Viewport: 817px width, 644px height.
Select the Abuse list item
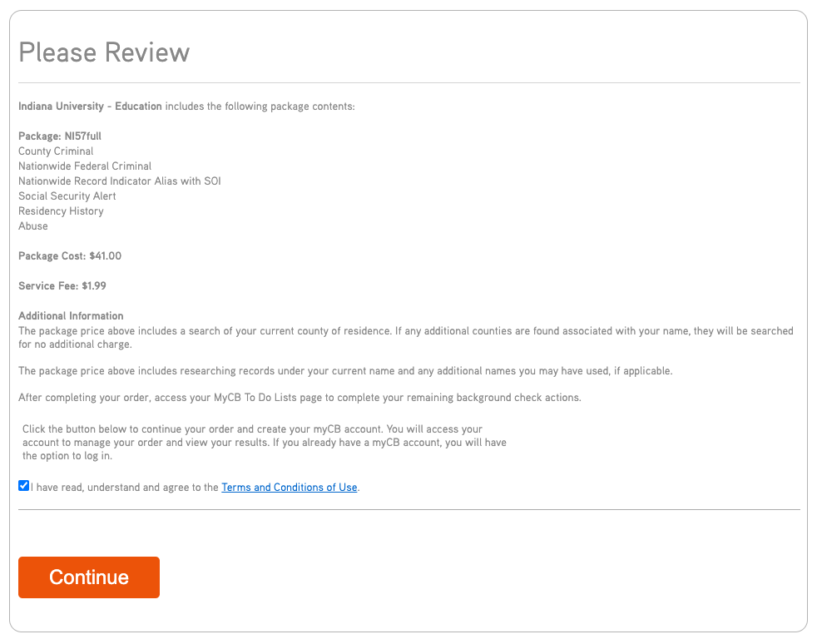tap(32, 225)
